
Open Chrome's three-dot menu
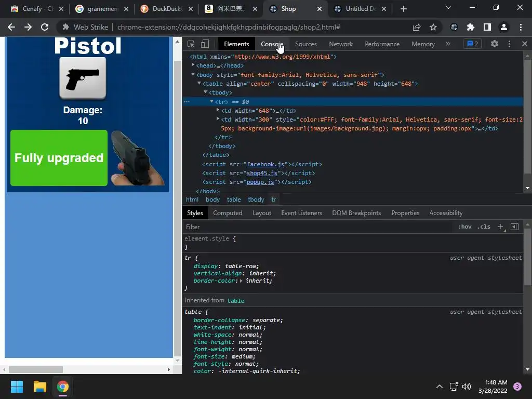point(521,27)
